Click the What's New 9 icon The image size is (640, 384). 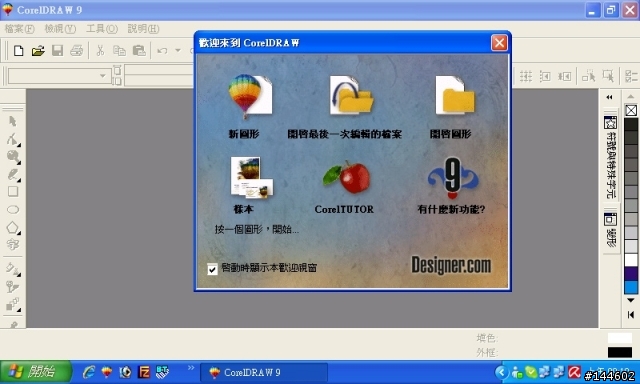tap(453, 178)
